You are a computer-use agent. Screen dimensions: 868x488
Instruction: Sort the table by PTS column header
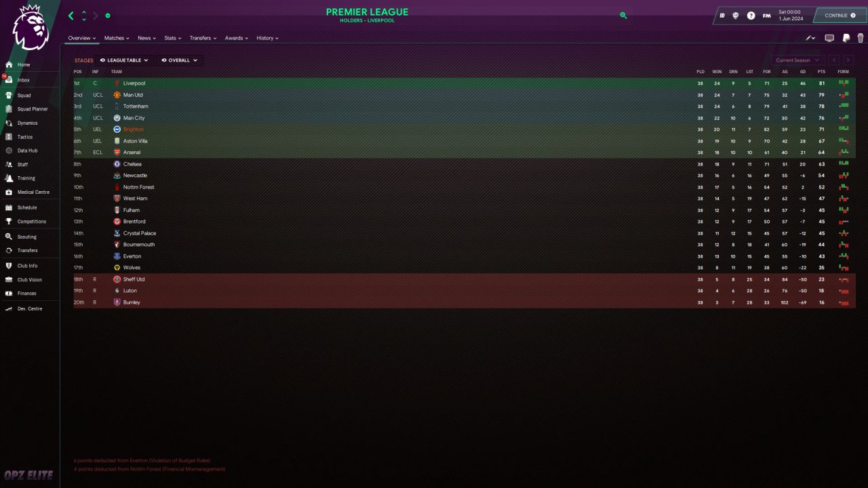click(821, 72)
